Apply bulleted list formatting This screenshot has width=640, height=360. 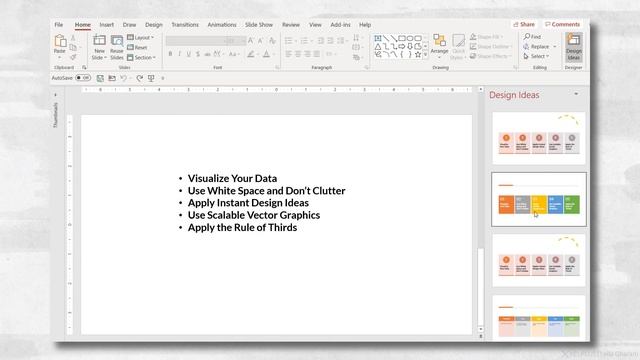[x=289, y=40]
